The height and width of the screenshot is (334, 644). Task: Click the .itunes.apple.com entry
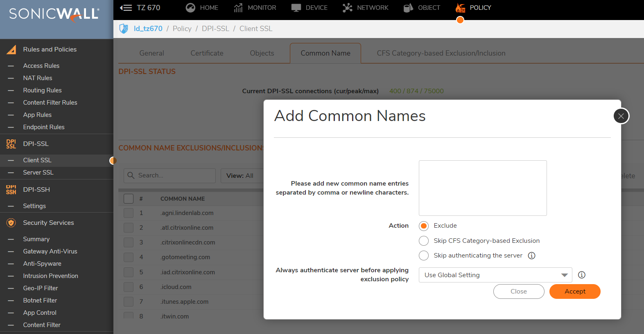click(185, 302)
